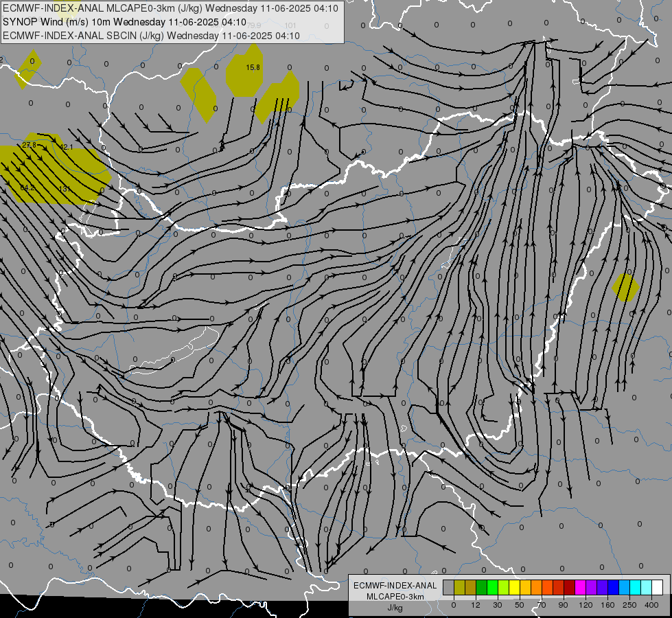
Task: Click legend tick value 120
Action: pos(586,605)
